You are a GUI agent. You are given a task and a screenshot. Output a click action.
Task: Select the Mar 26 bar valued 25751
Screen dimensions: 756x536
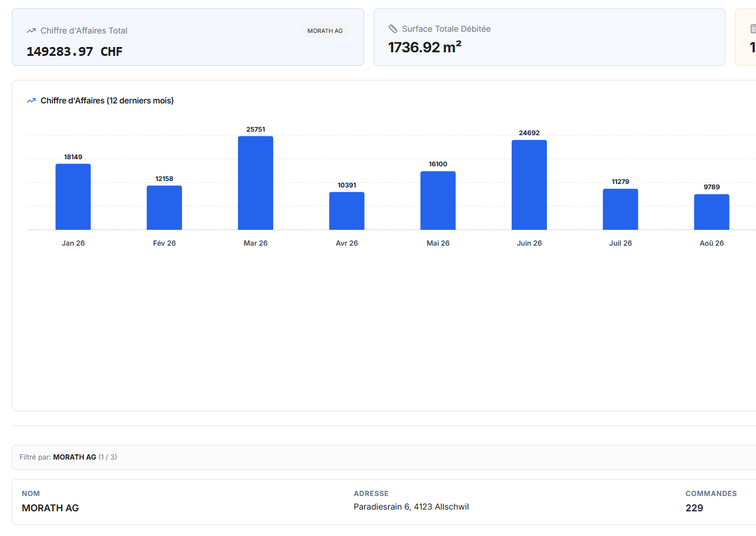pyautogui.click(x=256, y=183)
